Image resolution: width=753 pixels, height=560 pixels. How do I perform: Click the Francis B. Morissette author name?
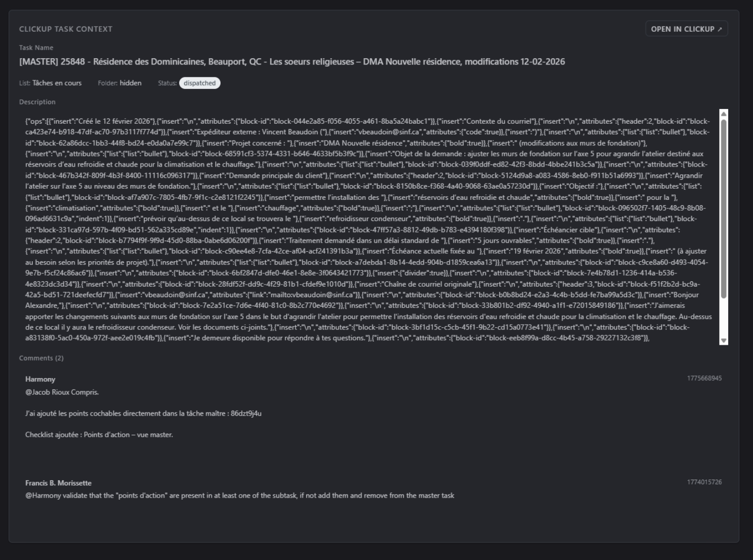(58, 483)
